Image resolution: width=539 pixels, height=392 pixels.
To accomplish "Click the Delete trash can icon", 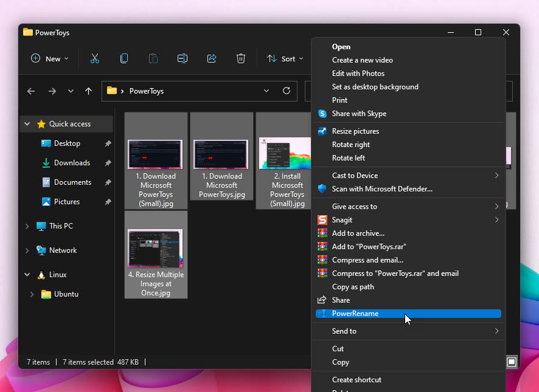I will tap(241, 59).
